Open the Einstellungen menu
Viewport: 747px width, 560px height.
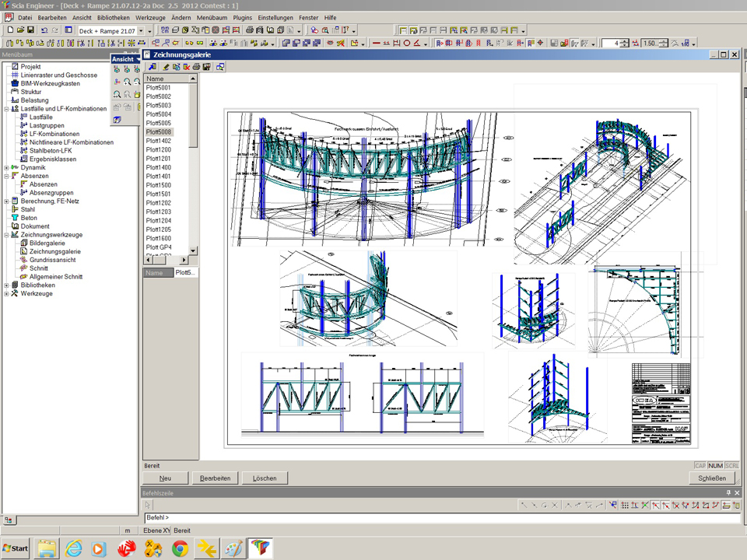pos(276,17)
